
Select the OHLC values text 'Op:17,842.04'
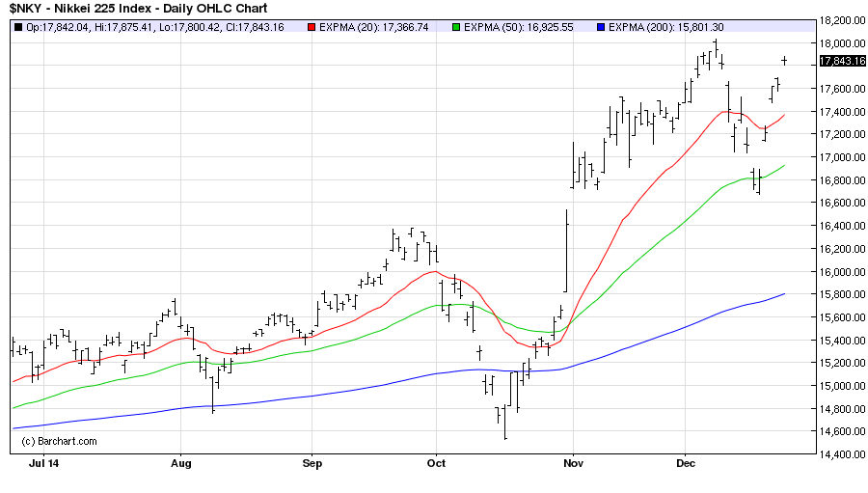coord(57,27)
